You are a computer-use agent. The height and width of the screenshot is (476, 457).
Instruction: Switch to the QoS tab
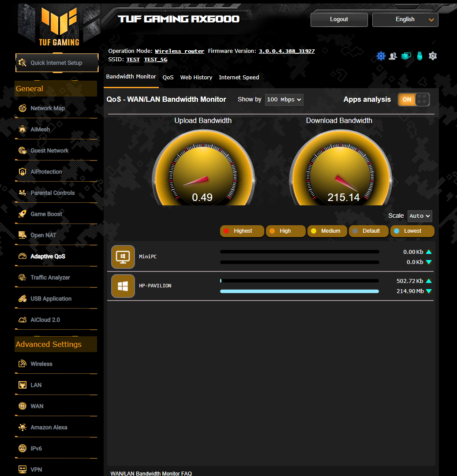point(168,78)
